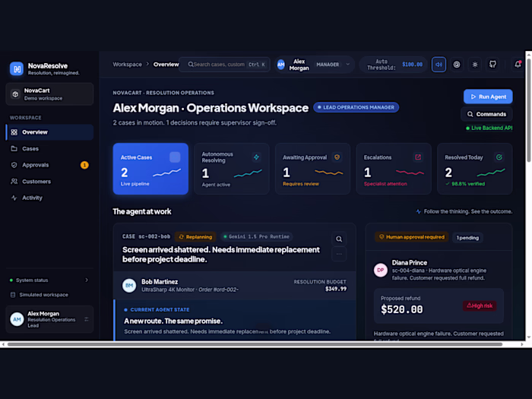Go to Approvals in the sidebar

tap(49, 165)
